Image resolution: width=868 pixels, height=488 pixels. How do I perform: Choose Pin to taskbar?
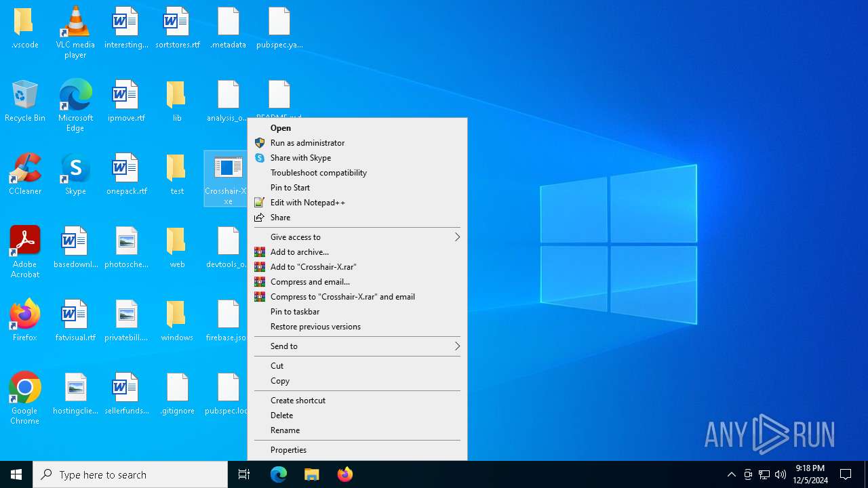(357, 312)
